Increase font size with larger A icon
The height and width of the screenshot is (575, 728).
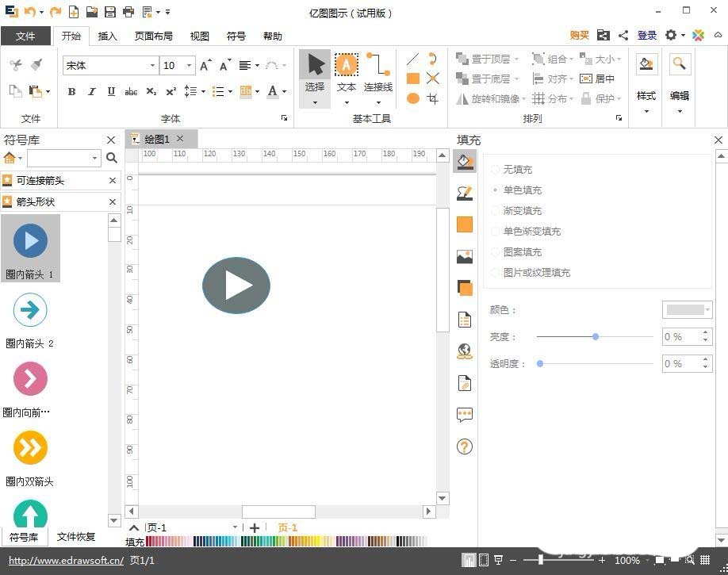point(205,66)
